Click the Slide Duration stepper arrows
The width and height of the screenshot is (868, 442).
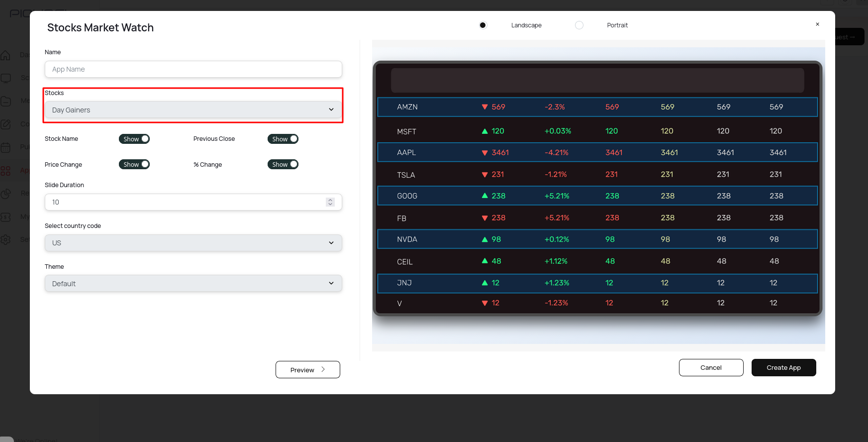coord(330,202)
